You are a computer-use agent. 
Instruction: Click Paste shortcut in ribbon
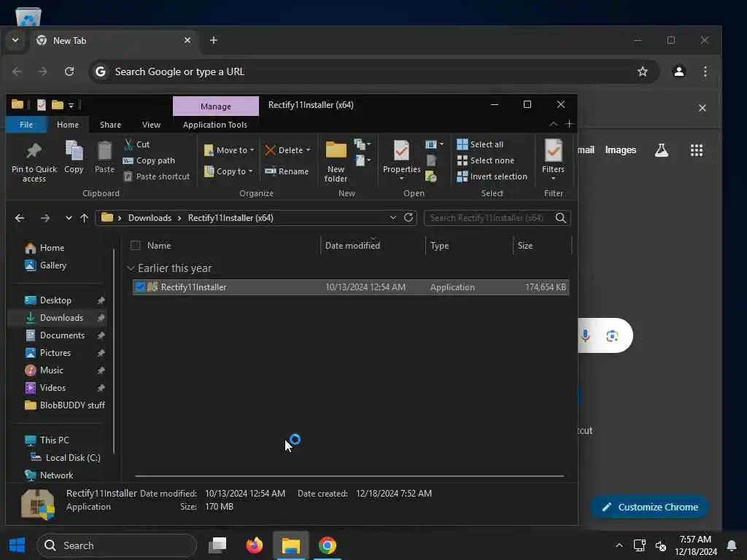(157, 176)
